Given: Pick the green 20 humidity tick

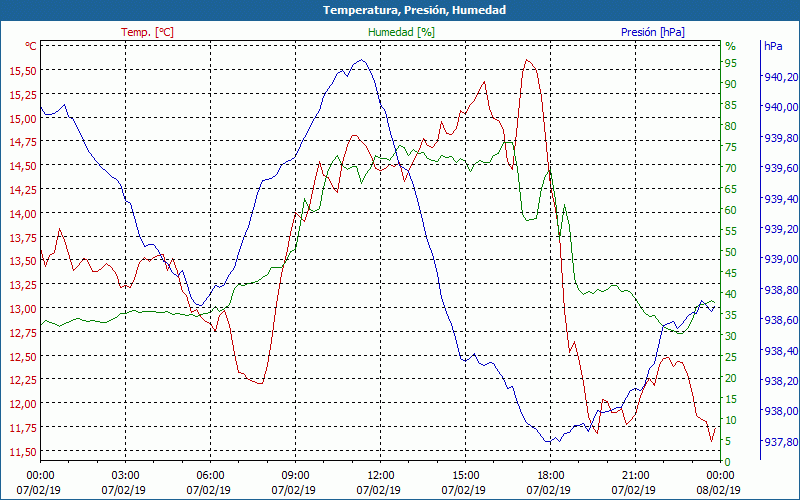Looking at the screenshot, I should [x=731, y=378].
